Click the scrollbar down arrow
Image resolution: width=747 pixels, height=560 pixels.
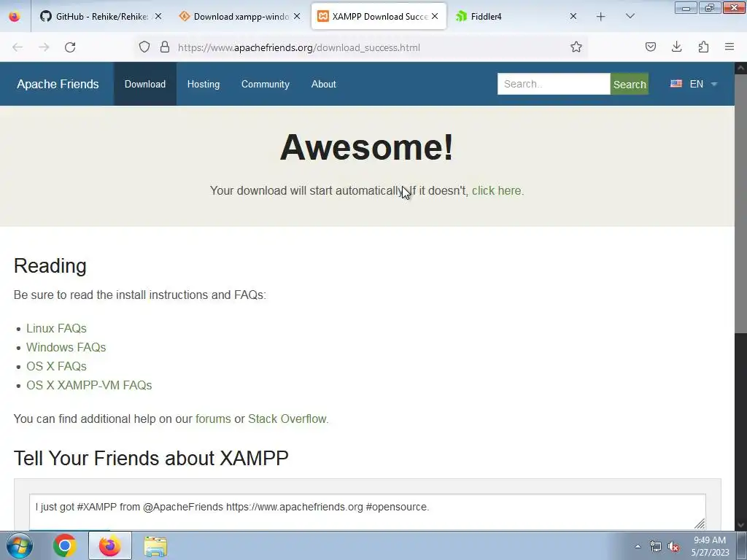pos(740,525)
